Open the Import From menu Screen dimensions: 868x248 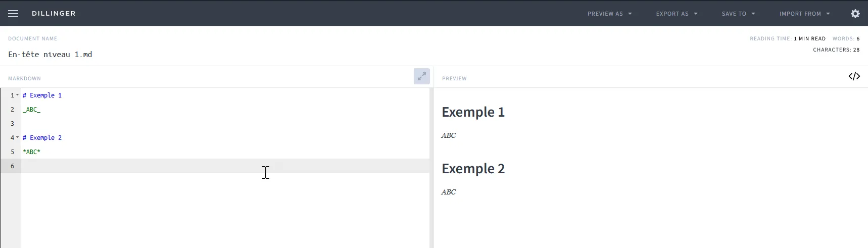coord(804,14)
